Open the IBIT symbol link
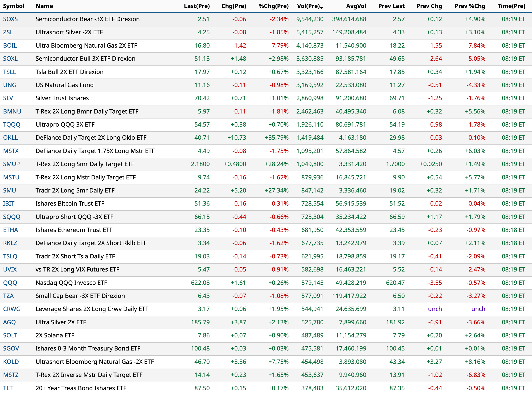The height and width of the screenshot is (395, 532). [9, 203]
